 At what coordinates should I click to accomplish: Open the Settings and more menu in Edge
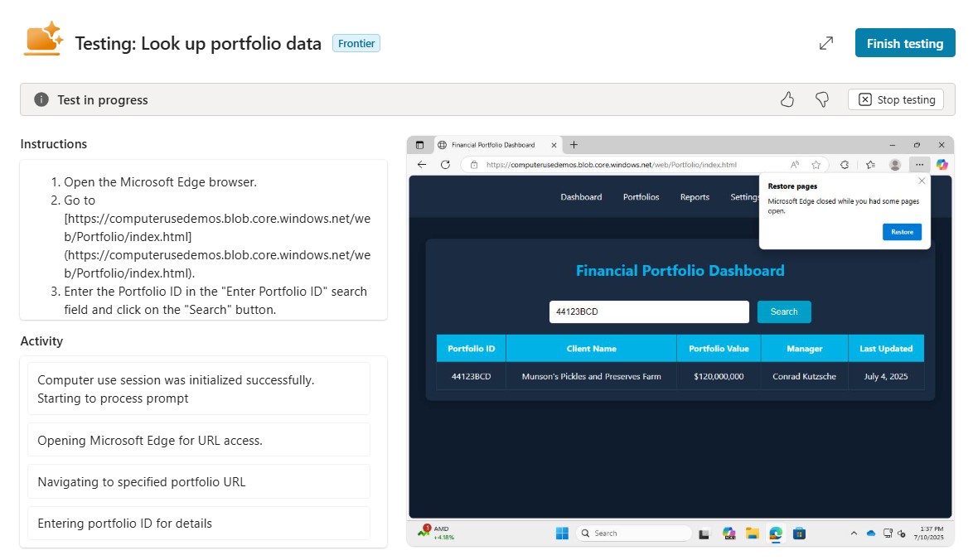919,164
